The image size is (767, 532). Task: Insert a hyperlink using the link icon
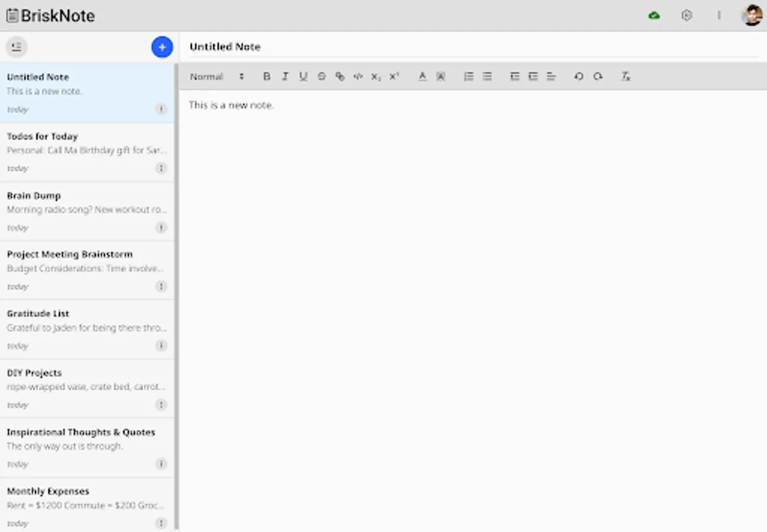pyautogui.click(x=340, y=76)
